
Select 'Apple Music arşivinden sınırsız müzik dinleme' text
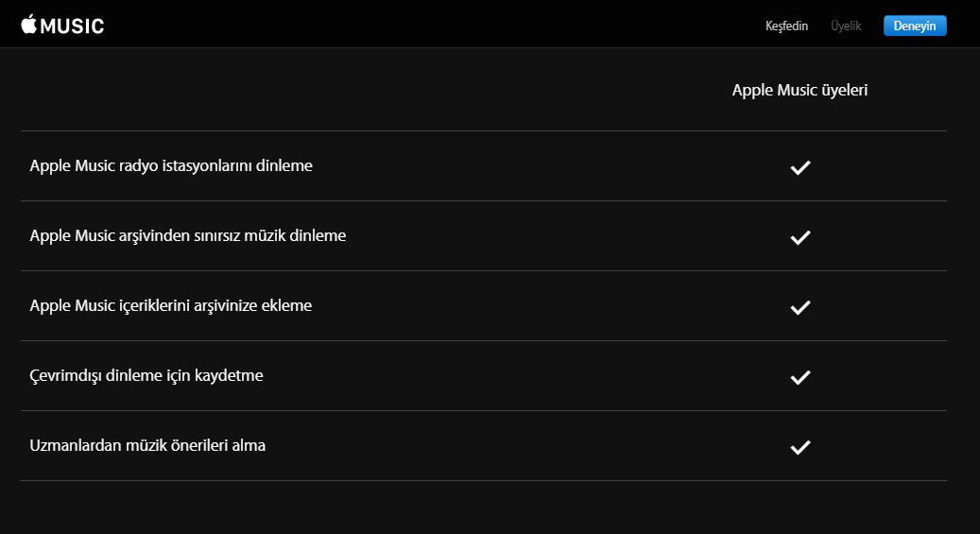coord(187,235)
